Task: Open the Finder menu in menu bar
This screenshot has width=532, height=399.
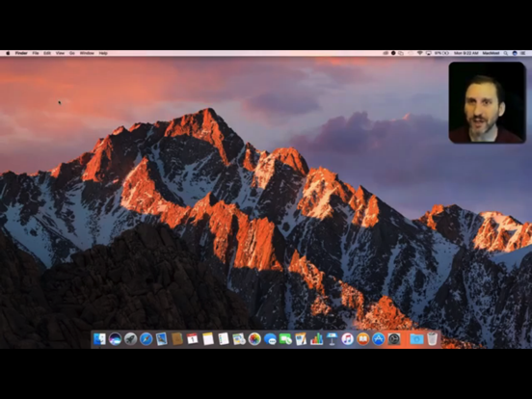Action: 21,53
